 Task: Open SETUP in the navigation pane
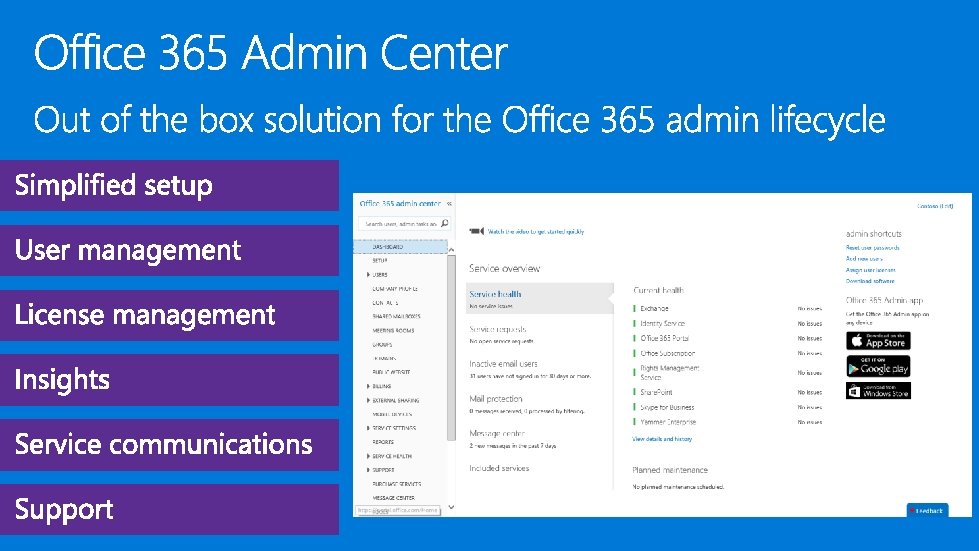point(380,261)
